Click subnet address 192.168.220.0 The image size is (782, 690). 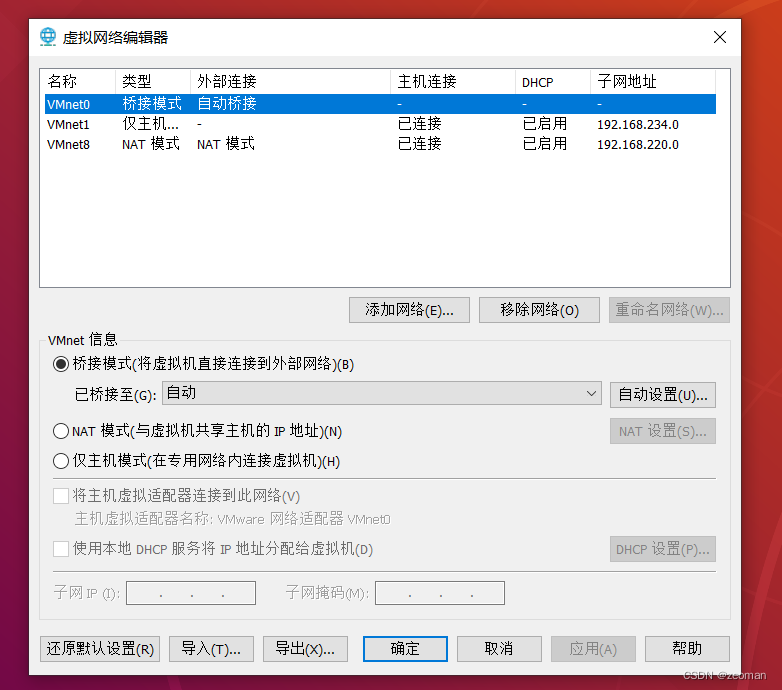click(638, 145)
